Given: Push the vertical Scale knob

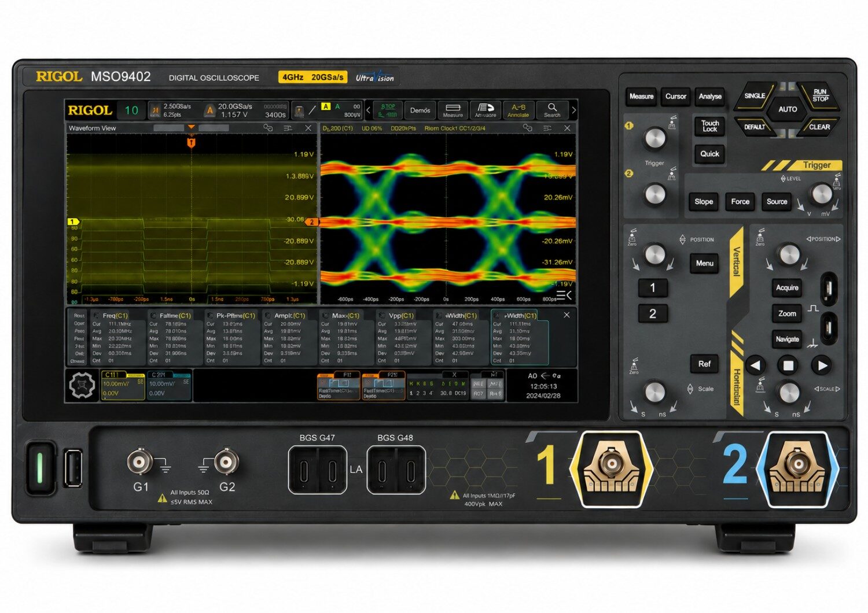Looking at the screenshot, I should (x=654, y=392).
